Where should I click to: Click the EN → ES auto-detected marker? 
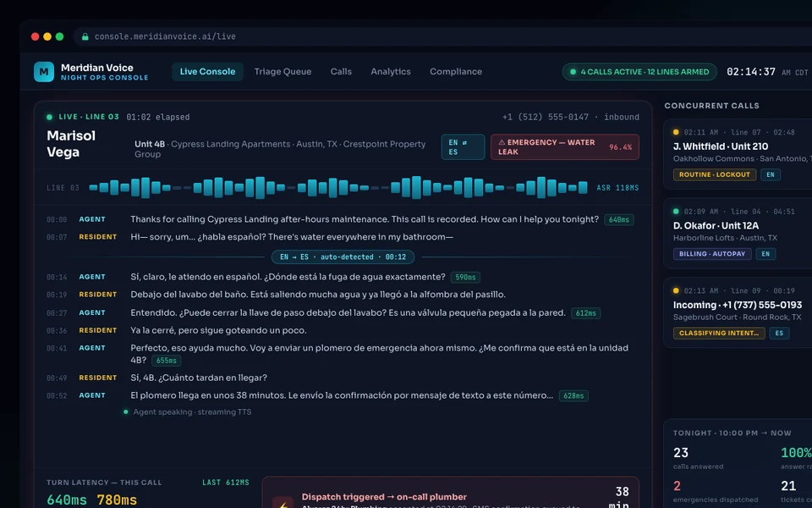[343, 257]
